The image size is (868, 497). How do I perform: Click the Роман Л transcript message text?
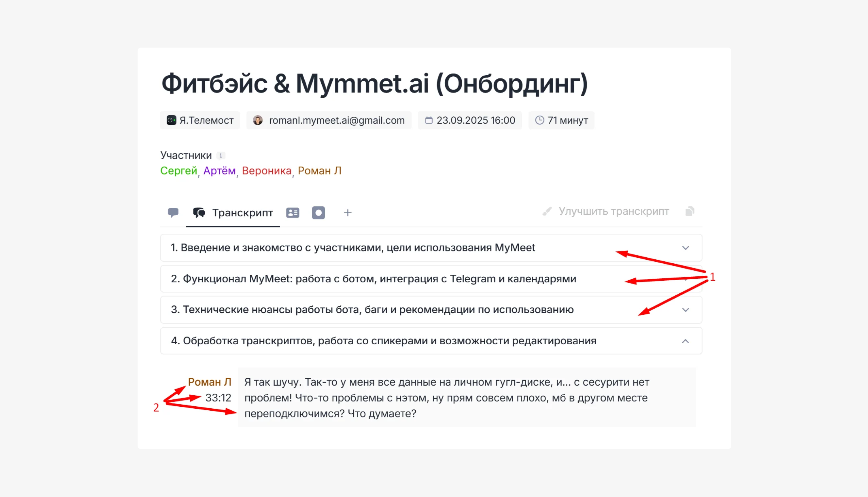click(446, 397)
